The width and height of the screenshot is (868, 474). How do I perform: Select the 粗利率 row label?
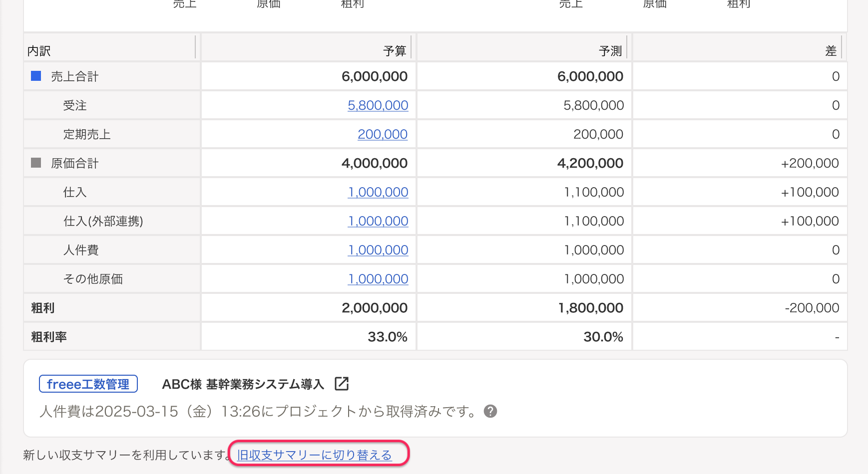[x=49, y=337]
